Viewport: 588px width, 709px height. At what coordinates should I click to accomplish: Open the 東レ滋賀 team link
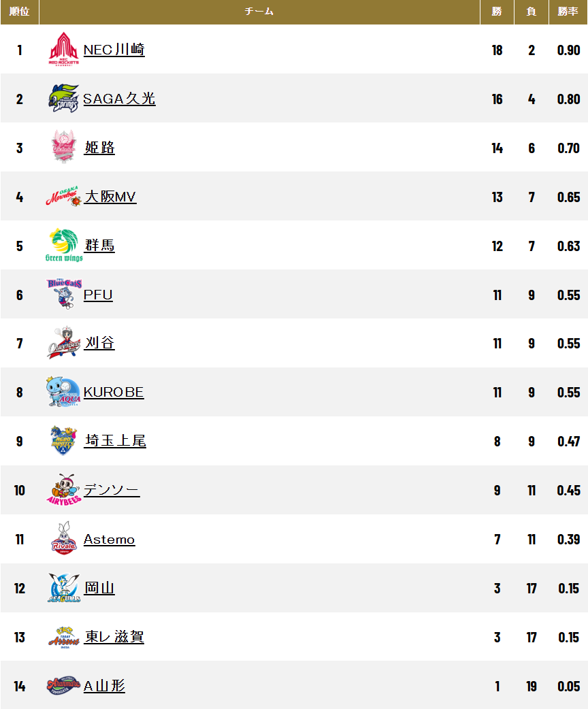(x=114, y=637)
